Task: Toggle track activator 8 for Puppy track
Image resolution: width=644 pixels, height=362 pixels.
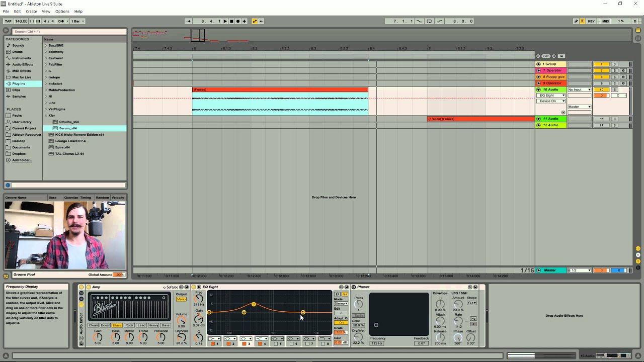Action: pos(601,77)
